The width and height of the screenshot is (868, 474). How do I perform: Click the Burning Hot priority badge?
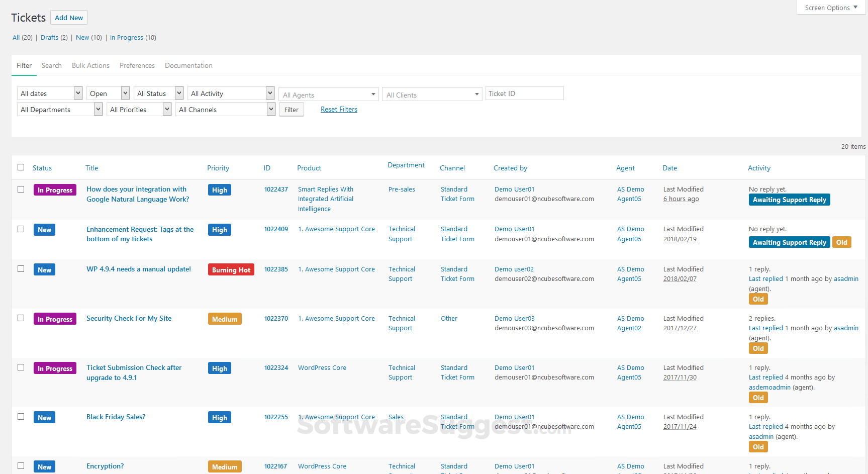tap(231, 270)
